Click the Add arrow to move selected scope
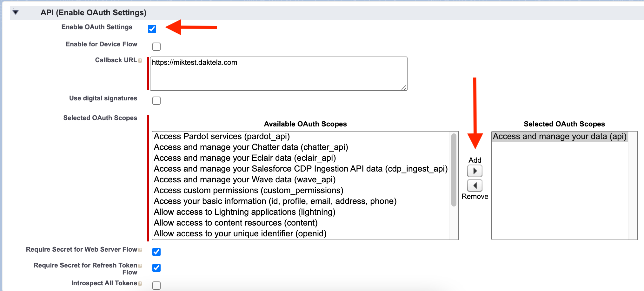 coord(475,171)
